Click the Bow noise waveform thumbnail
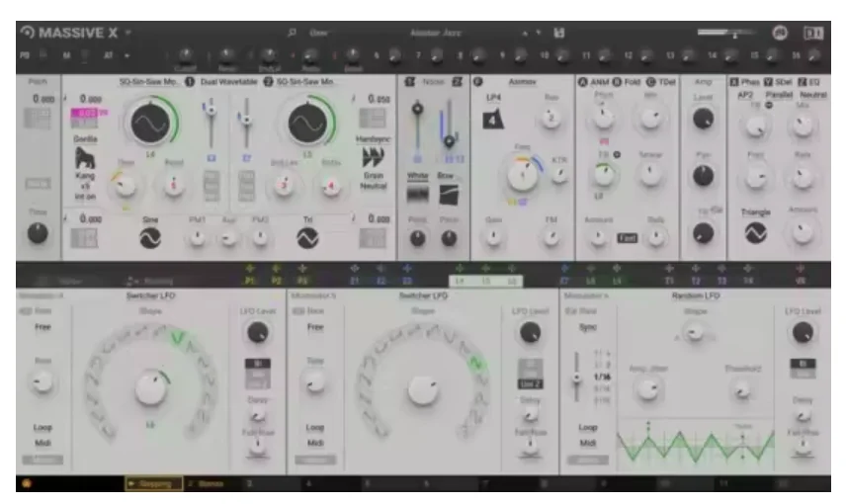Image resolution: width=846 pixels, height=504 pixels. point(449,195)
